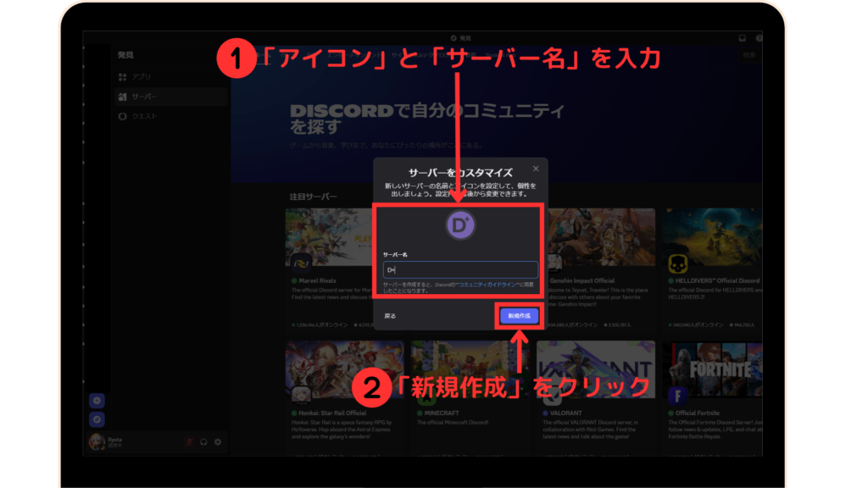
Task: Open the inbox icon in title bar
Action: coord(743,38)
